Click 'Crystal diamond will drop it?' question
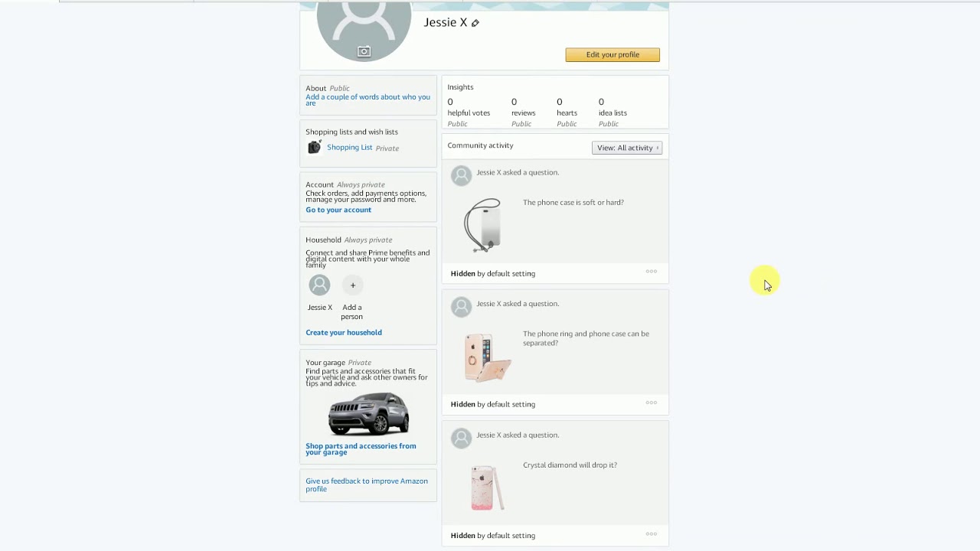 click(x=570, y=465)
